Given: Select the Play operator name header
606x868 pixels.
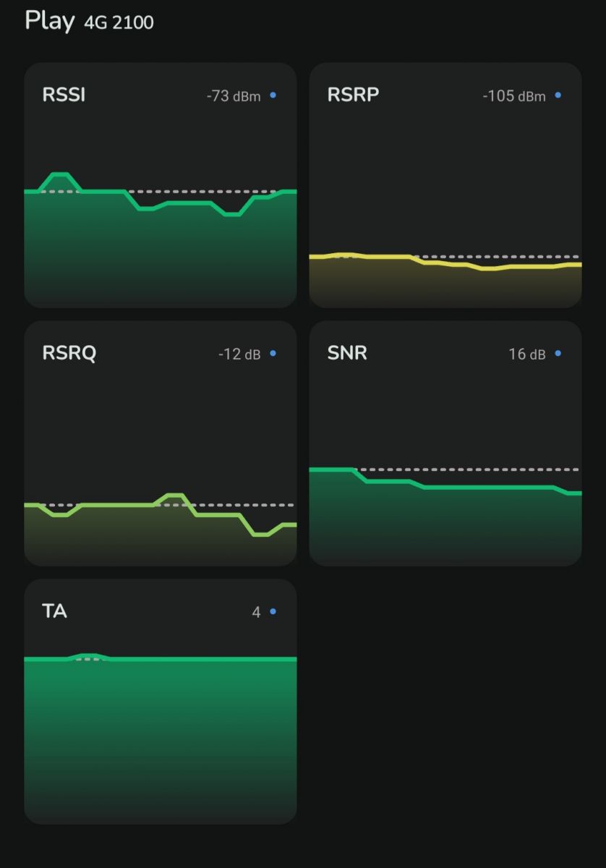Looking at the screenshot, I should 49,20.
